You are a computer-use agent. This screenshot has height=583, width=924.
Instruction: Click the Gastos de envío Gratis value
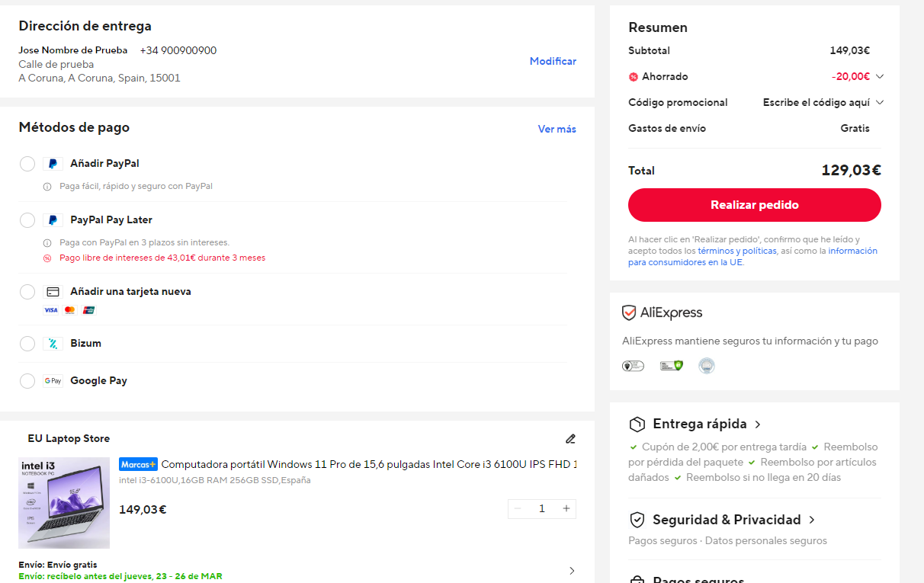point(855,129)
